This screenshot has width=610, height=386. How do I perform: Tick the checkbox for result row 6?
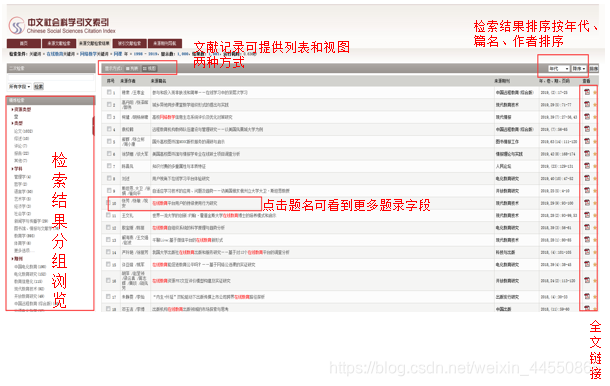109,154
